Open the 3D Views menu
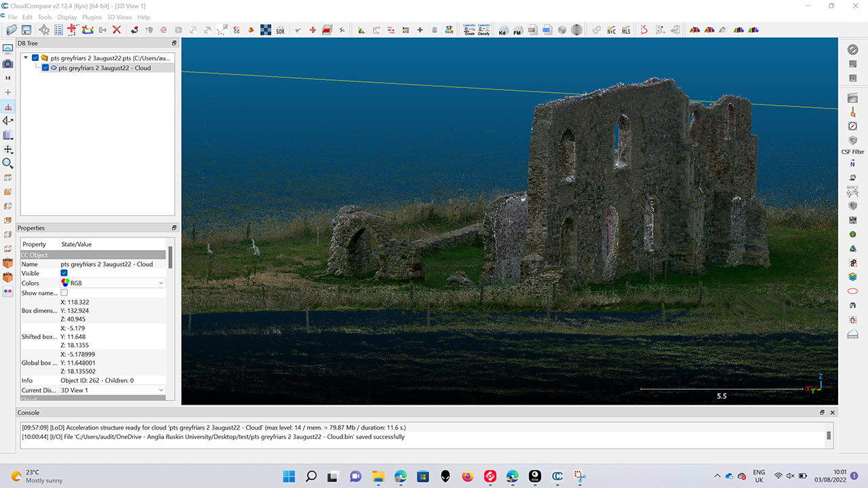Image resolution: width=868 pixels, height=488 pixels. tap(119, 17)
